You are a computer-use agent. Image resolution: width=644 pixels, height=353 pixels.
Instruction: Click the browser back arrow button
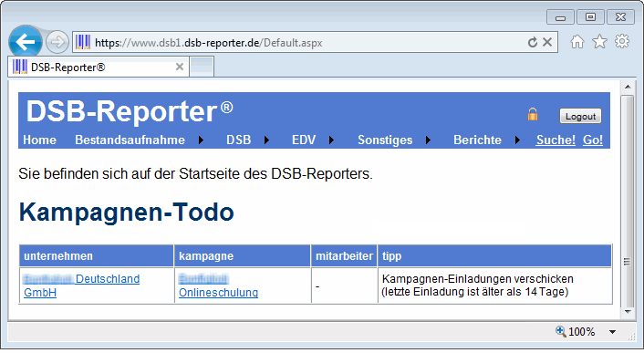click(26, 41)
